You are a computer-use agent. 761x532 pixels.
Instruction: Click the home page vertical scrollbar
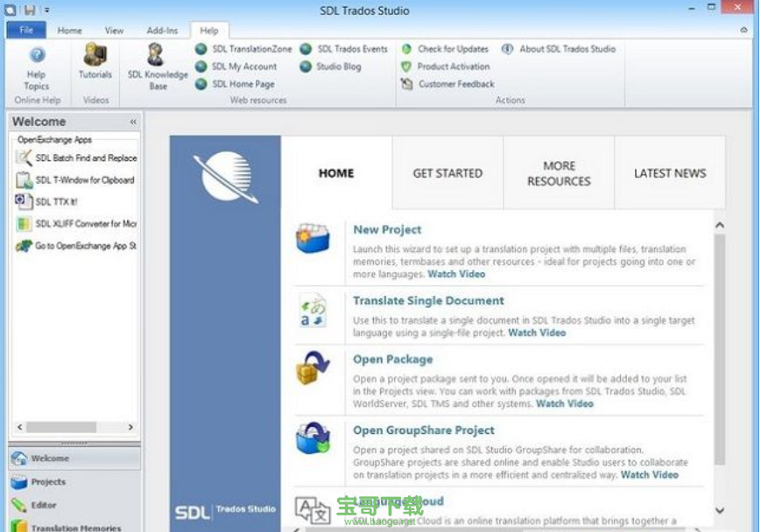[719, 350]
